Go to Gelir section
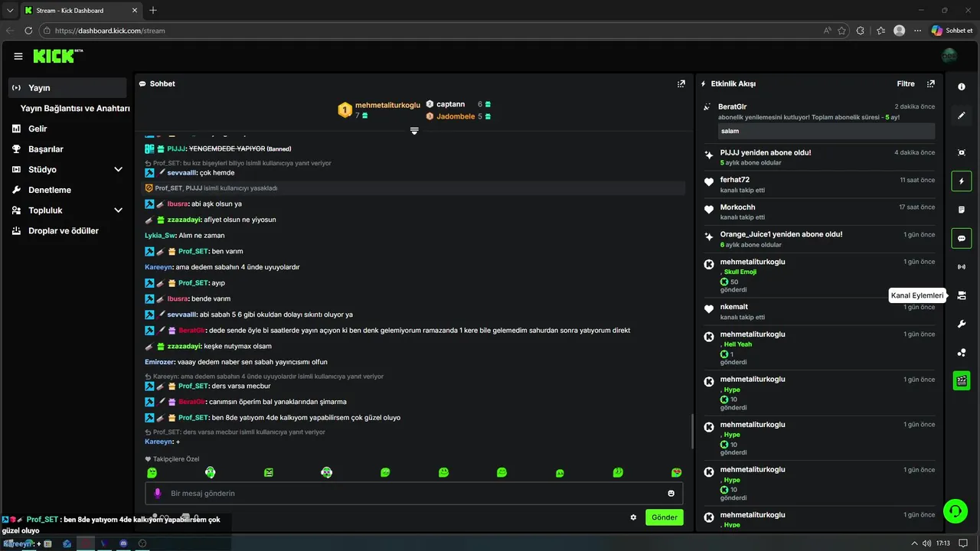 point(38,129)
